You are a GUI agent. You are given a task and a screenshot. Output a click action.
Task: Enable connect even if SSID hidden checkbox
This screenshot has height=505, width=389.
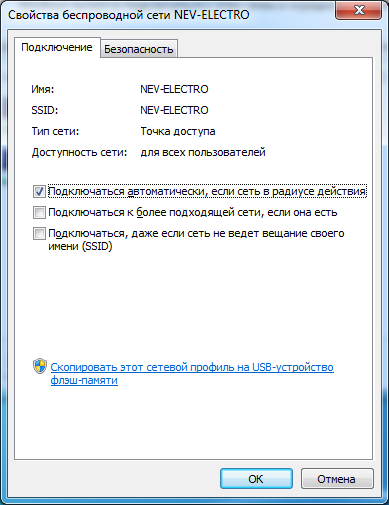coord(39,234)
